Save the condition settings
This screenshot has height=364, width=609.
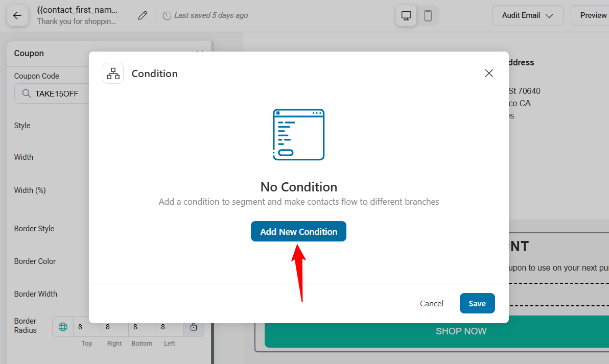477,303
